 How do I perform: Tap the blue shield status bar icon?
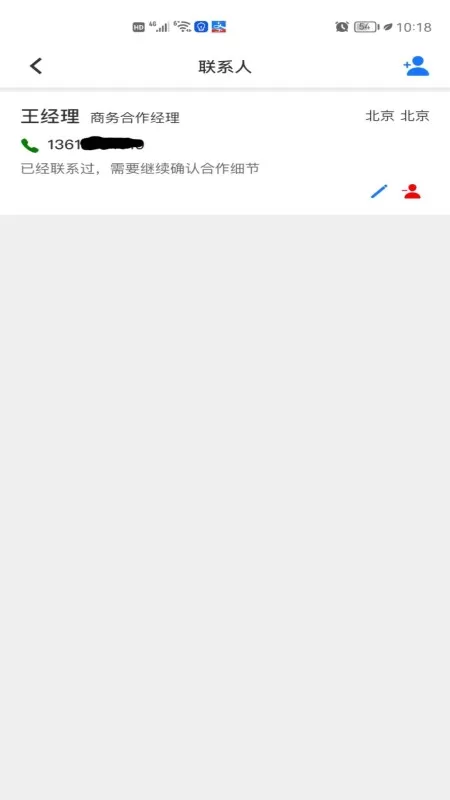click(x=201, y=27)
